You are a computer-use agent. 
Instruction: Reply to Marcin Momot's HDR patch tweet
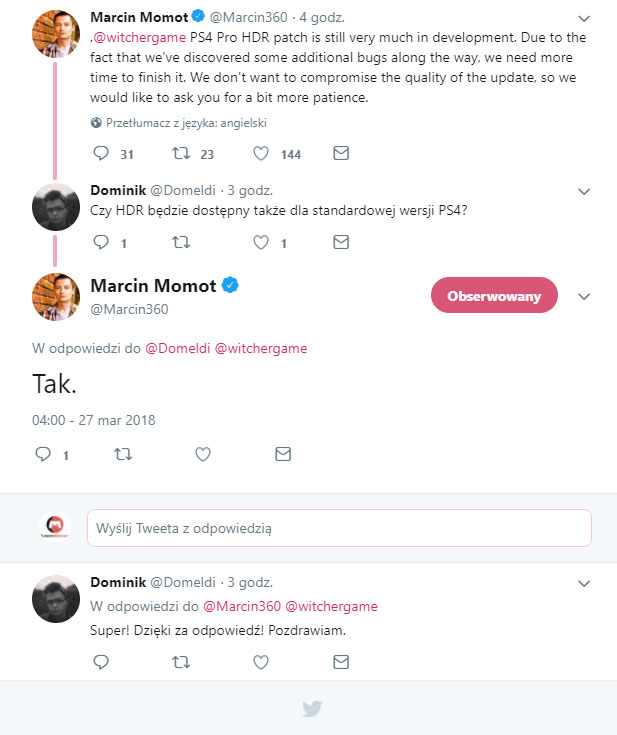(100, 154)
